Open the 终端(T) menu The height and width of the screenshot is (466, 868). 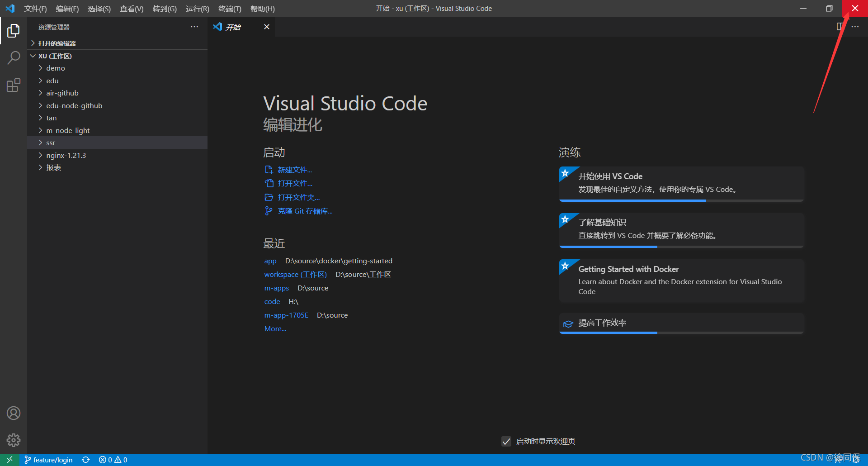click(230, 9)
